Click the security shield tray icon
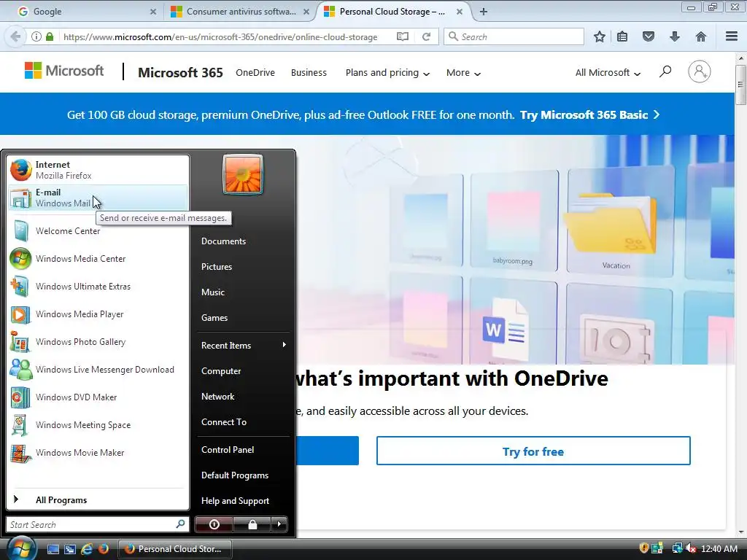Screen dimensions: 747x560 [x=643, y=548]
